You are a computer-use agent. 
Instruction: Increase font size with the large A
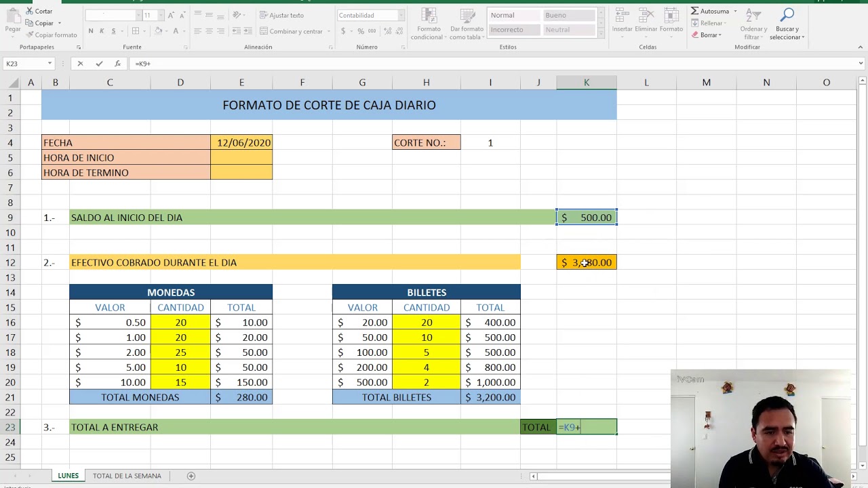pyautogui.click(x=170, y=15)
